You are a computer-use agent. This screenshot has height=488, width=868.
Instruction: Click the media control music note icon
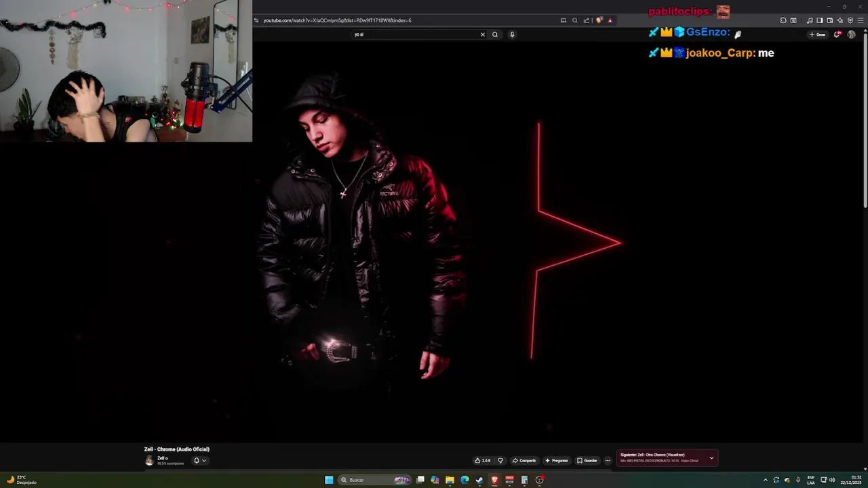pos(810,20)
